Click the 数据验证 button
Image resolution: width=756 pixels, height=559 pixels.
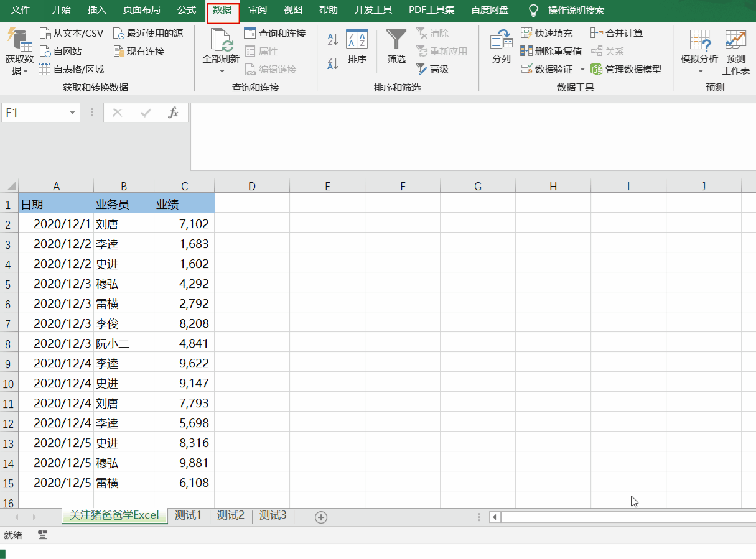[547, 69]
